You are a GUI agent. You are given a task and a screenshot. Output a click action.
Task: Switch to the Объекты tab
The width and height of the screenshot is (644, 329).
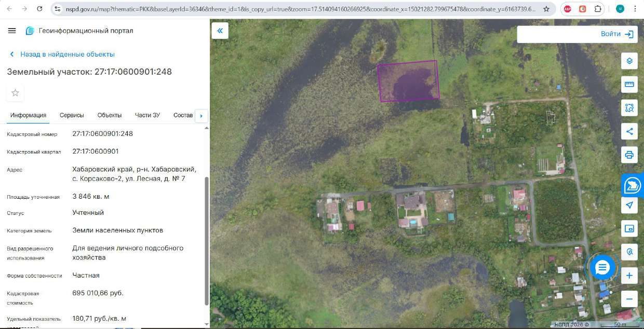tap(110, 115)
